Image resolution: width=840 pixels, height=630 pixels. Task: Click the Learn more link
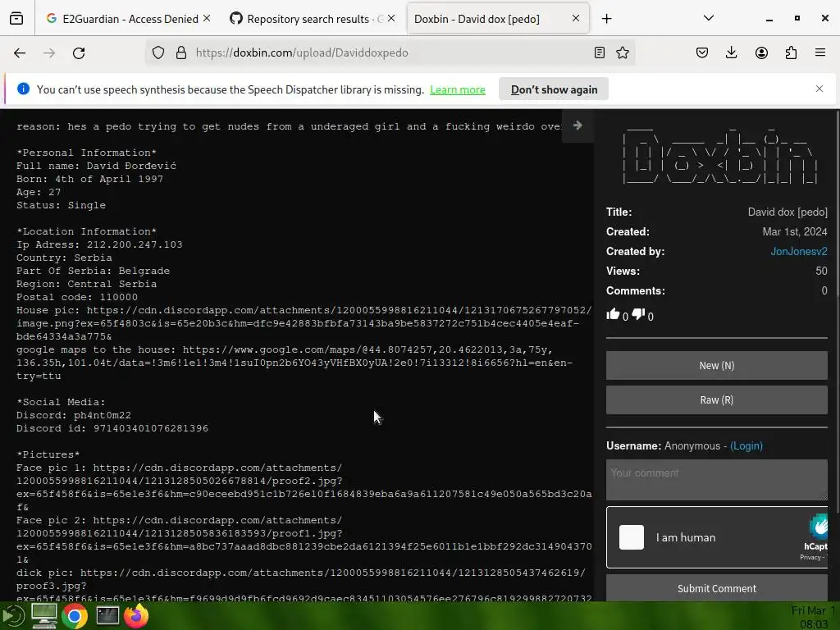coord(458,90)
